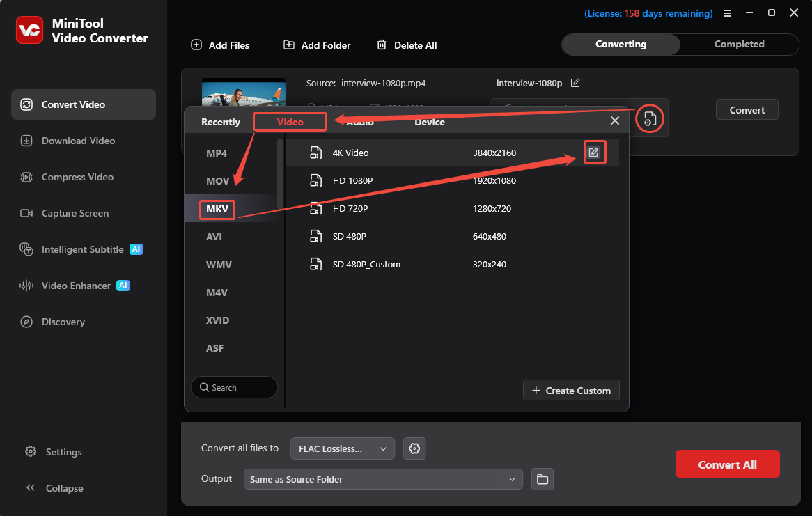Click the 3840x2160 resolution text

pos(494,153)
